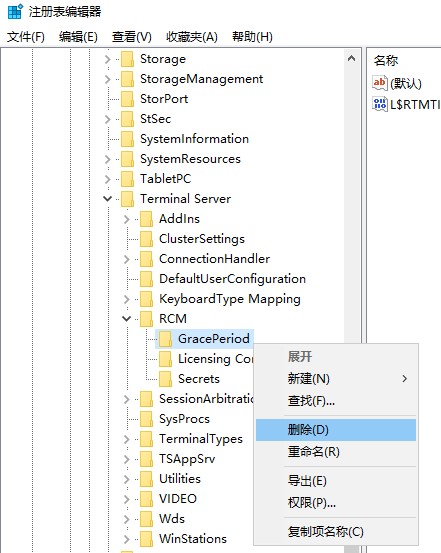Click the 名称 column header
Viewport: 441px width, 553px height.
[x=386, y=60]
